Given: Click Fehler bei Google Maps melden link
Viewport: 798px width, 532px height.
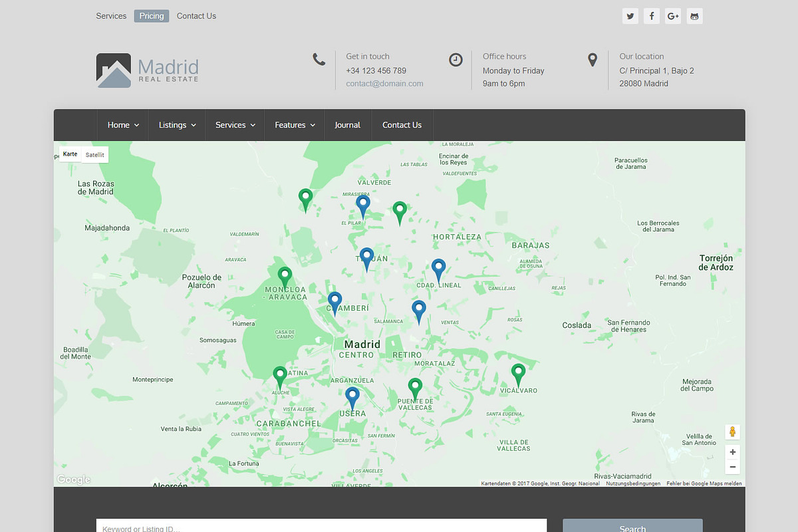Looking at the screenshot, I should (x=704, y=483).
